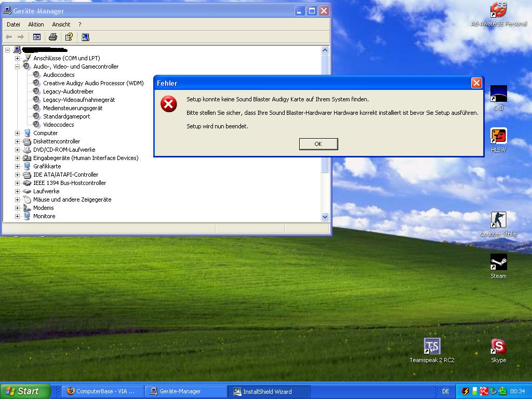Switch to ComputerBase - VIA taskbar window

point(103,391)
